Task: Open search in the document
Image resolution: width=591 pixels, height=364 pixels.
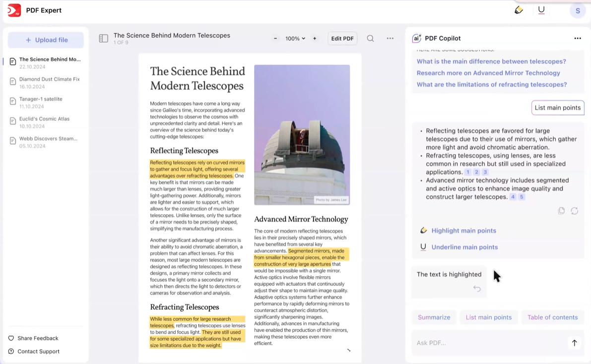Action: tap(371, 39)
